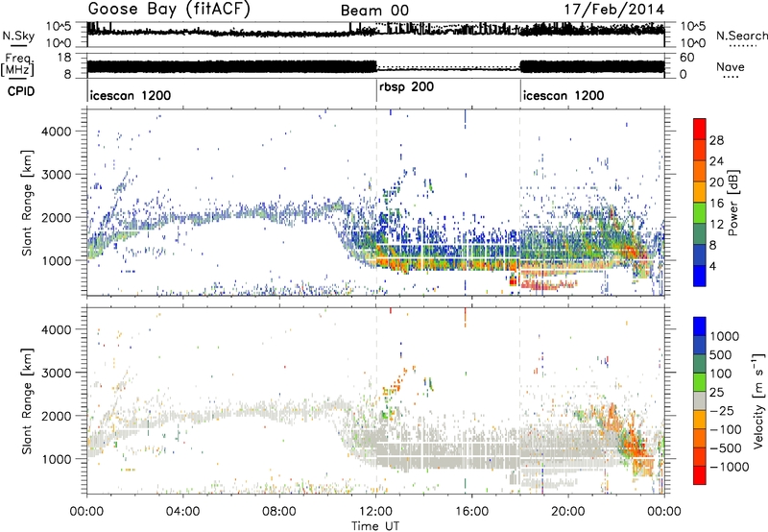Click the 'N.Search' legend label
Image resolution: width=768 pixels, height=532 pixels.
[x=741, y=36]
